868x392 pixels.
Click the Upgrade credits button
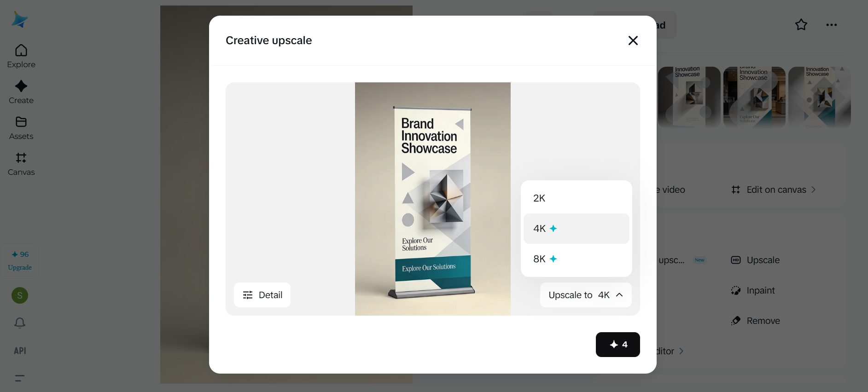click(20, 261)
